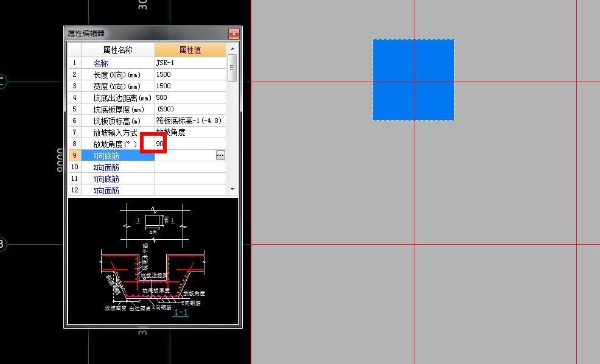Select the 属性值 column header

(x=190, y=50)
